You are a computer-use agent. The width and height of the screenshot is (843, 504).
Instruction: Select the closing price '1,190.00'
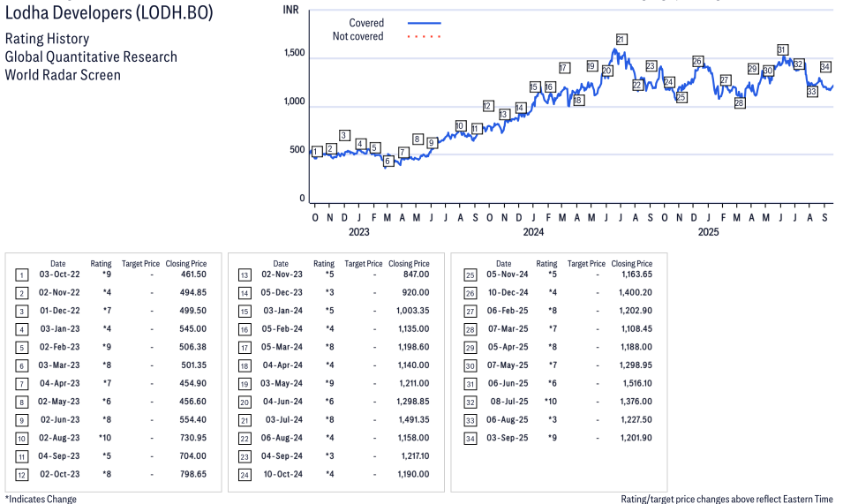click(413, 475)
